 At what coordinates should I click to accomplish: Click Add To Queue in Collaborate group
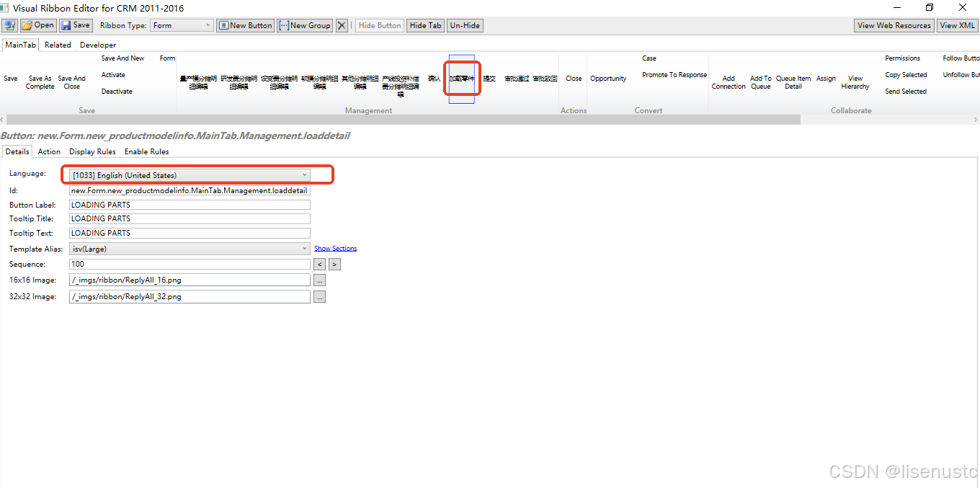pos(761,81)
